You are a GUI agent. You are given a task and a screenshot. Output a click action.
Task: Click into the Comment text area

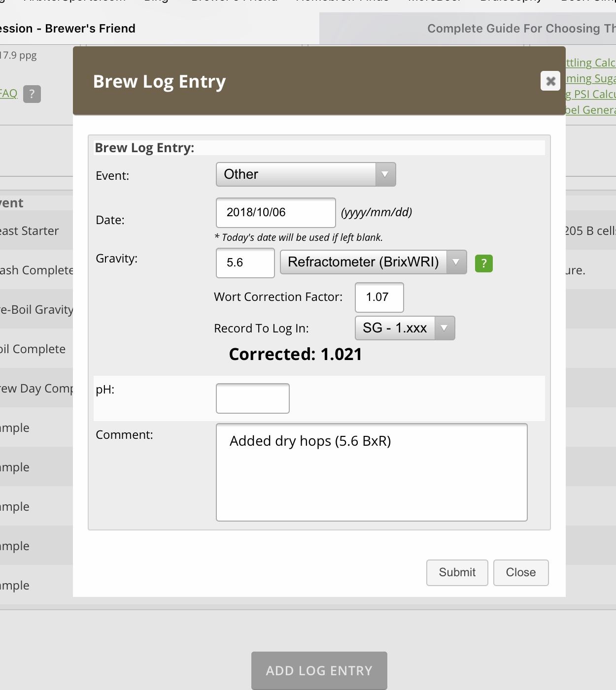(x=372, y=472)
